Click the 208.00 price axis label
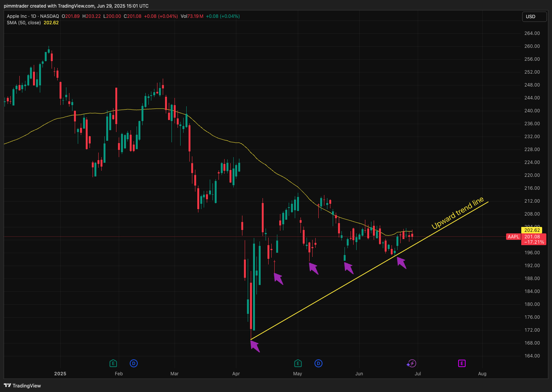 coord(532,214)
